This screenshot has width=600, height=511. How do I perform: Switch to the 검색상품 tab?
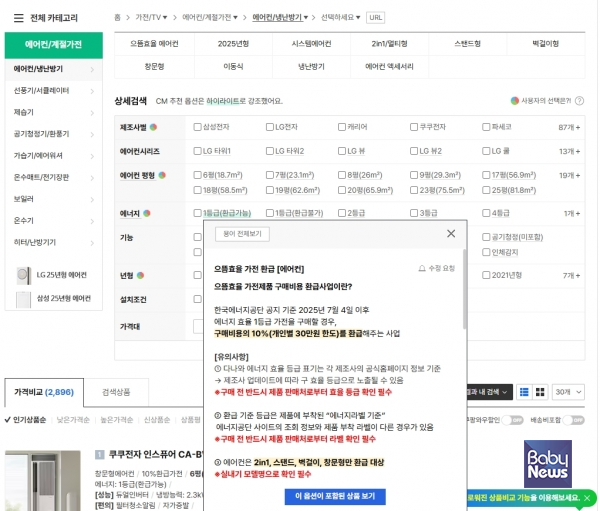(x=116, y=392)
